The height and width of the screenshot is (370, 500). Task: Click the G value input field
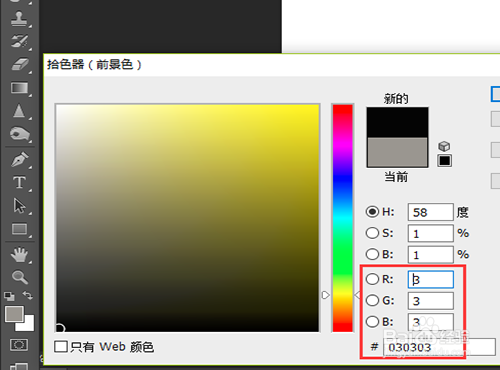pyautogui.click(x=430, y=301)
